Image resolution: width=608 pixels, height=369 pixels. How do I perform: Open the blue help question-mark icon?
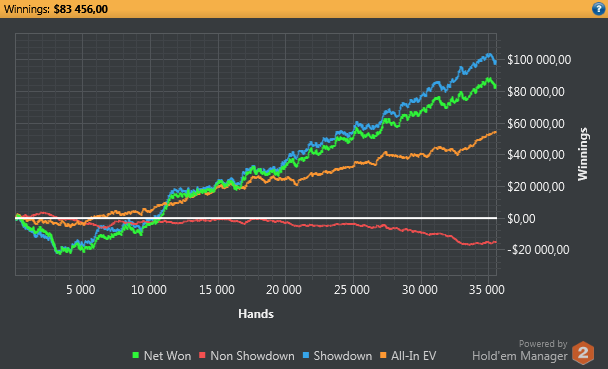pyautogui.click(x=599, y=9)
